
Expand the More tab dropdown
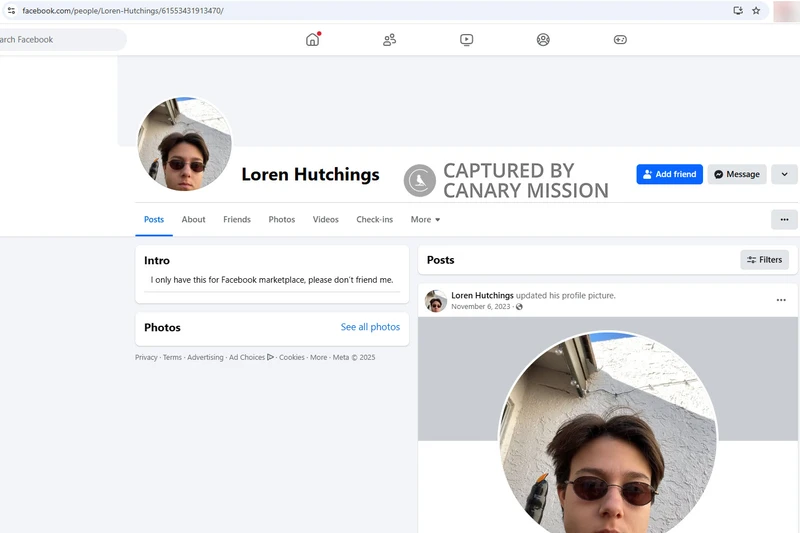pyautogui.click(x=425, y=219)
